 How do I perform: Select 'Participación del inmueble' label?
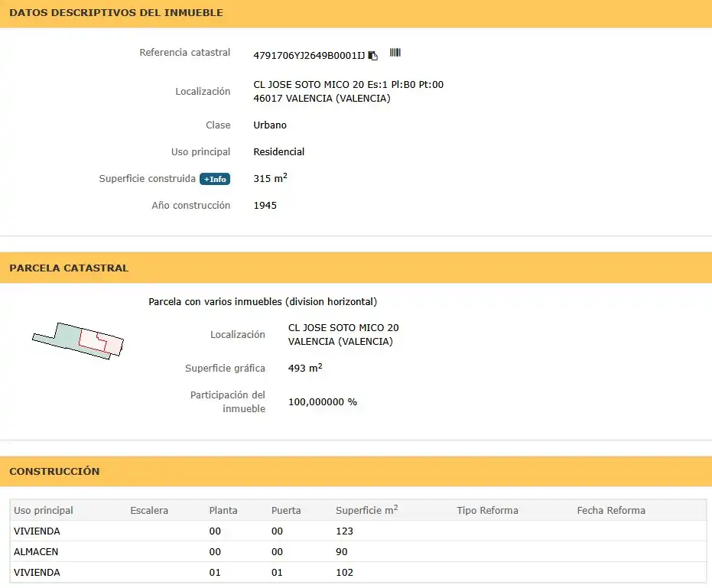pos(227,402)
